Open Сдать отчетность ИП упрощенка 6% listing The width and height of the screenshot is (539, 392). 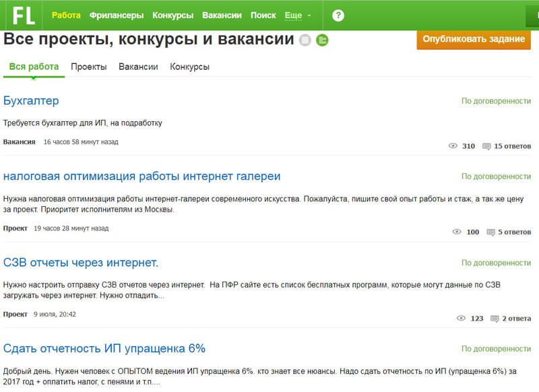point(104,349)
